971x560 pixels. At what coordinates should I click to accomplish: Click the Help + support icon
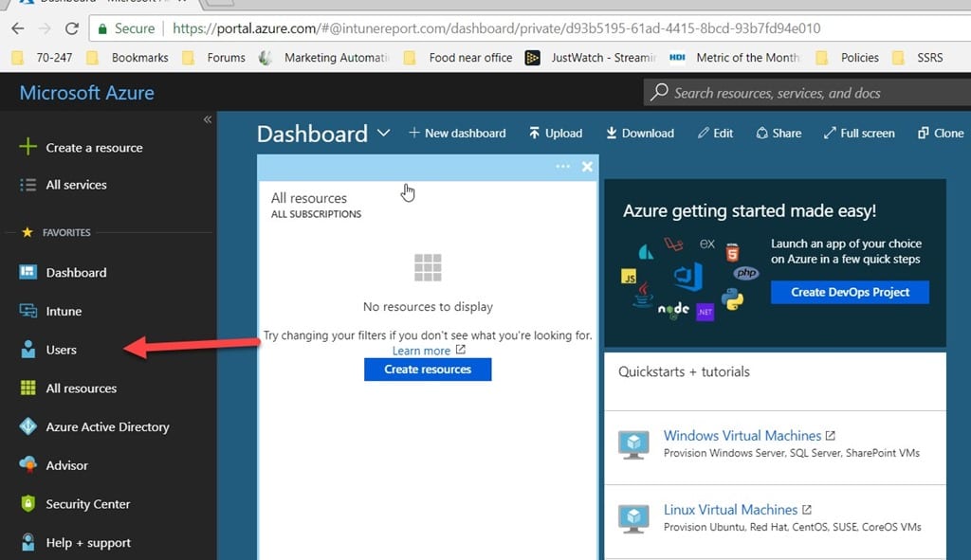[27, 542]
